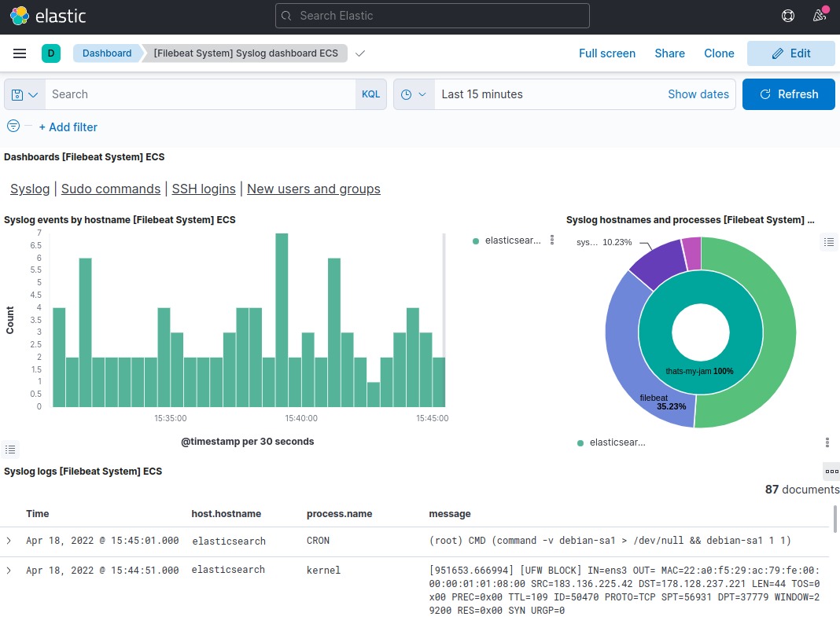Click the Refresh button
Image resolution: width=840 pixels, height=624 pixels.
(x=788, y=94)
